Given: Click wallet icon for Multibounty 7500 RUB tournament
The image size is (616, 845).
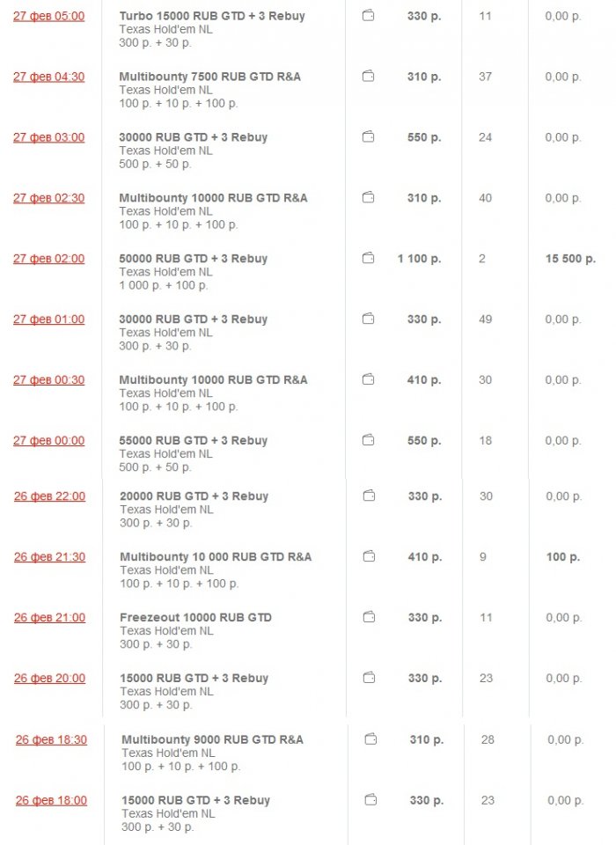Looking at the screenshot, I should pyautogui.click(x=368, y=77).
